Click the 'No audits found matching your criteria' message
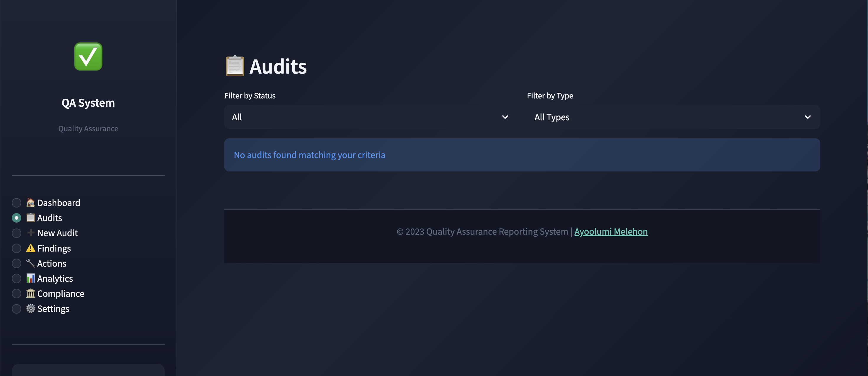The image size is (868, 376). (310, 155)
